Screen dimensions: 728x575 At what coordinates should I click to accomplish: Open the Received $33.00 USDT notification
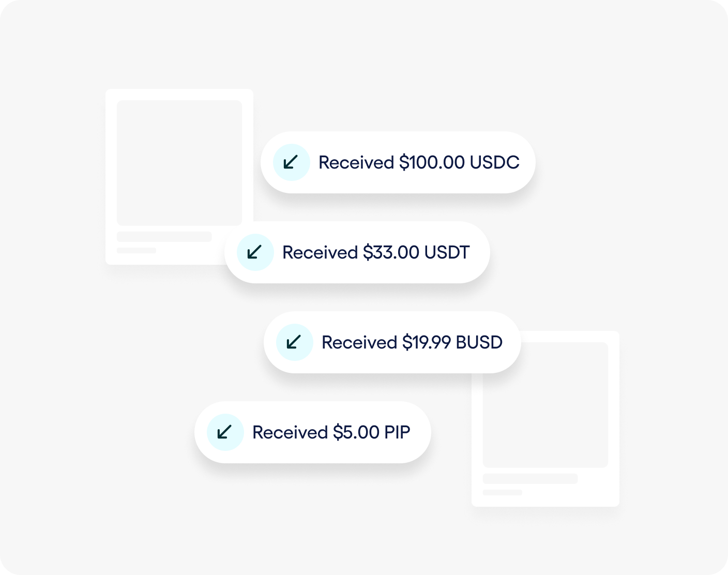pos(357,252)
